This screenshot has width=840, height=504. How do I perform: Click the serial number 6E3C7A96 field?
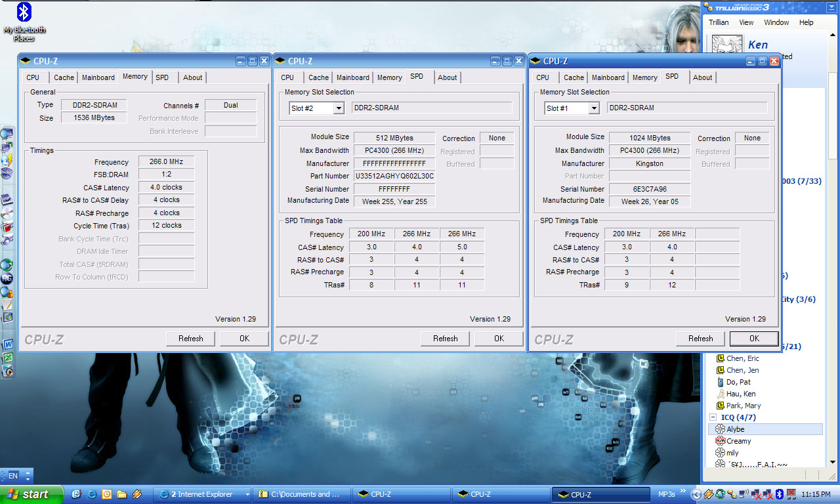(x=650, y=189)
